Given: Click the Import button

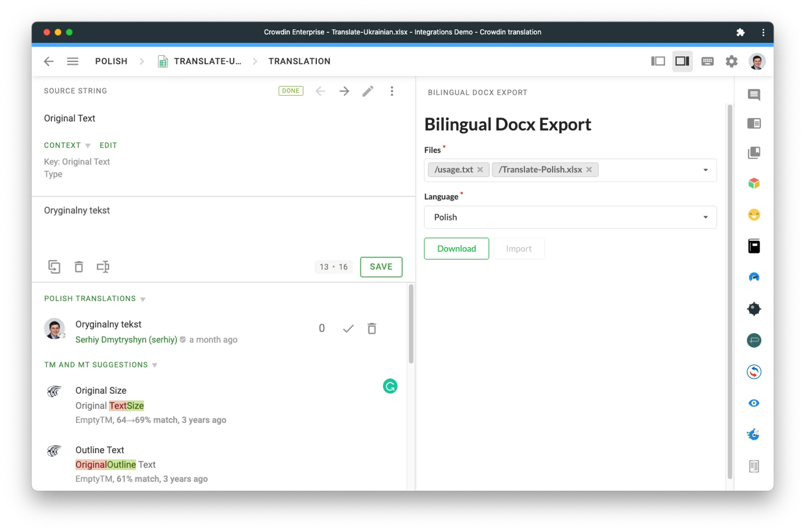Looking at the screenshot, I should tap(519, 249).
